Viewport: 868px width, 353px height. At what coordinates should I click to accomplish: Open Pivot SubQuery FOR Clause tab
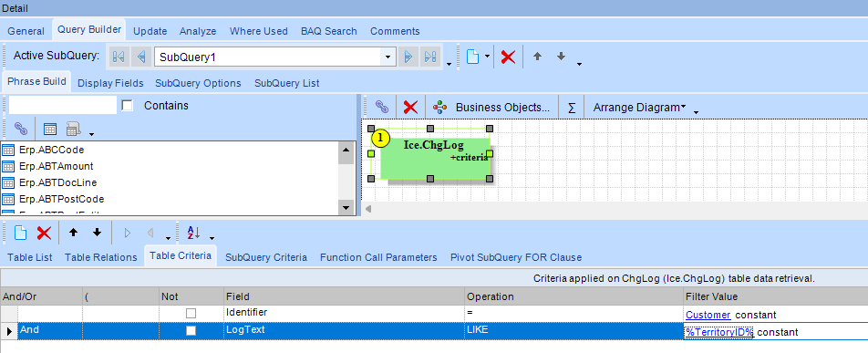coord(516,257)
